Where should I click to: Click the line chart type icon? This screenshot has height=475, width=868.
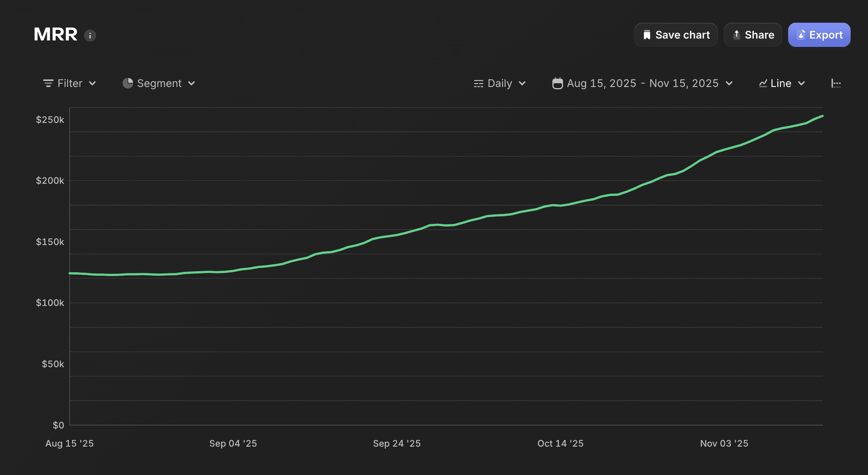(763, 83)
